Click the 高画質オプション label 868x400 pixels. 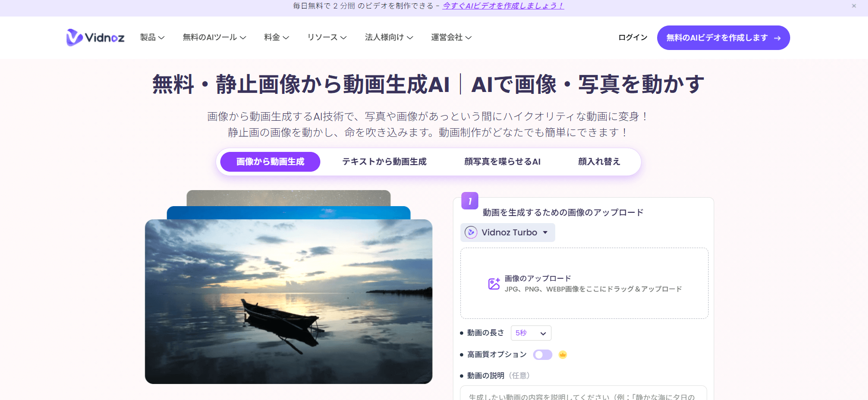pyautogui.click(x=497, y=355)
